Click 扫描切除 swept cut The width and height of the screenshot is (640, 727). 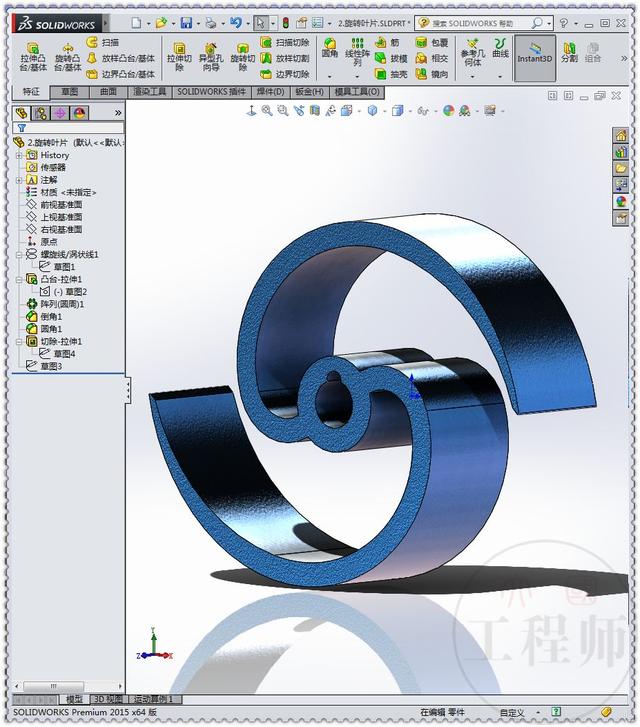(x=285, y=42)
